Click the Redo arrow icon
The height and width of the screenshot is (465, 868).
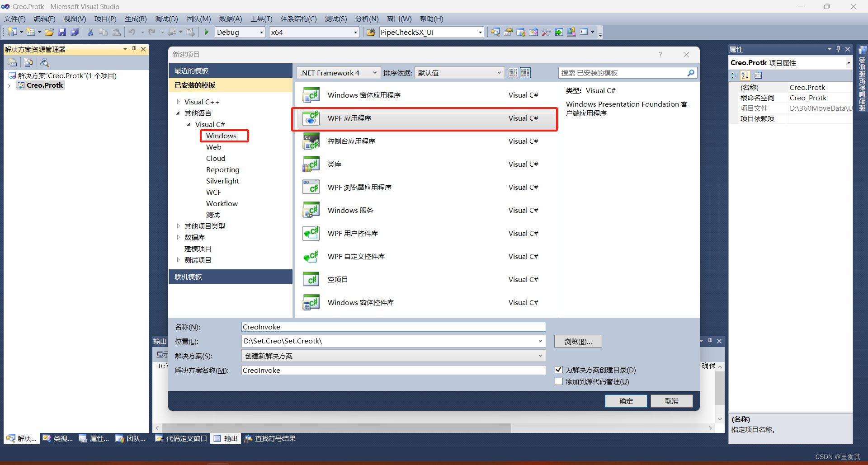coord(152,32)
